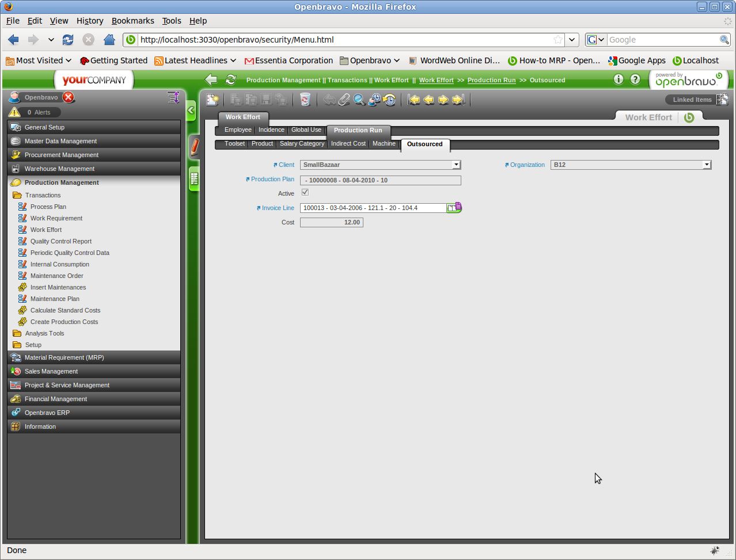Create a new record with toolbar icon
This screenshot has height=560, width=736.
(x=213, y=100)
